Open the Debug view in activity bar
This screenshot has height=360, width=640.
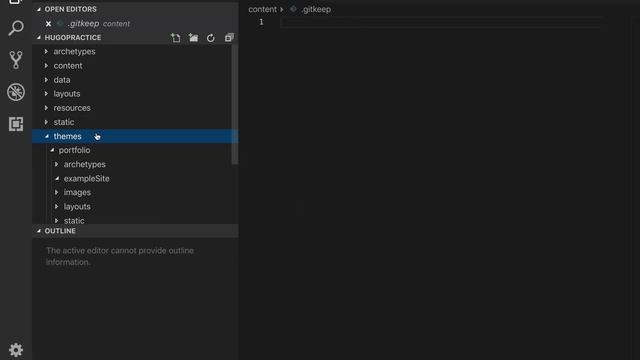[16, 92]
